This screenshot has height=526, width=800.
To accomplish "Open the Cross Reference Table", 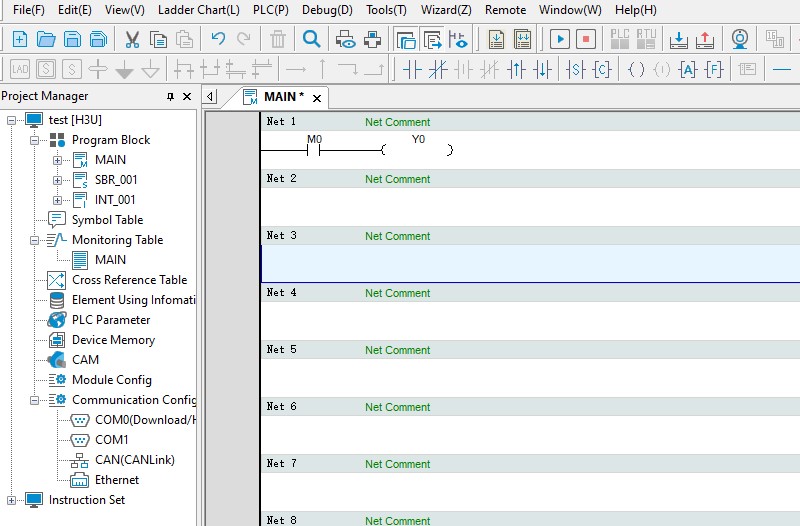I will 129,280.
